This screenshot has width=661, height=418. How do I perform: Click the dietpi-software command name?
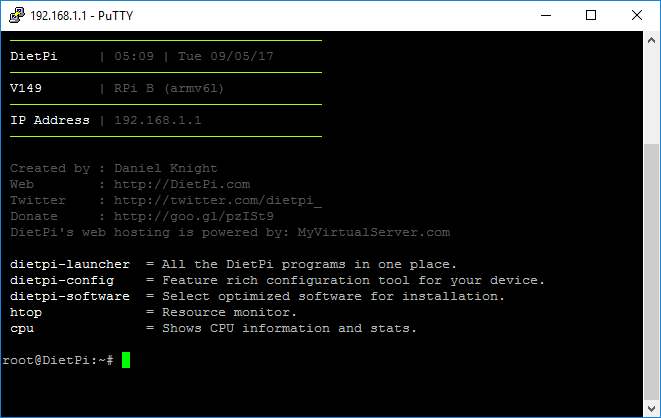coord(70,297)
